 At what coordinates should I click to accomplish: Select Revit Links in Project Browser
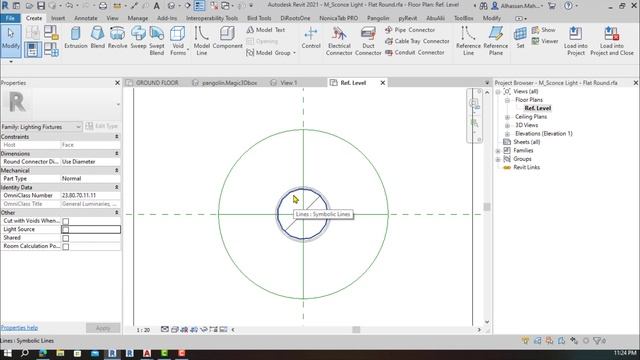point(527,167)
